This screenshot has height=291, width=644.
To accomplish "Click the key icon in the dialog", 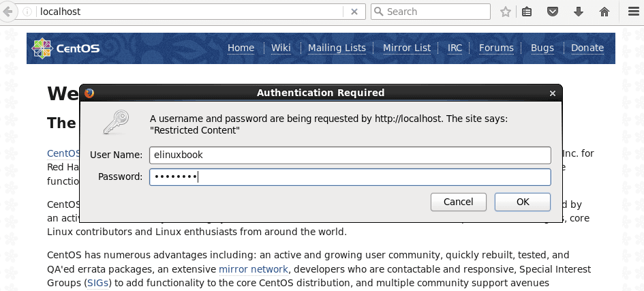I will tap(116, 122).
